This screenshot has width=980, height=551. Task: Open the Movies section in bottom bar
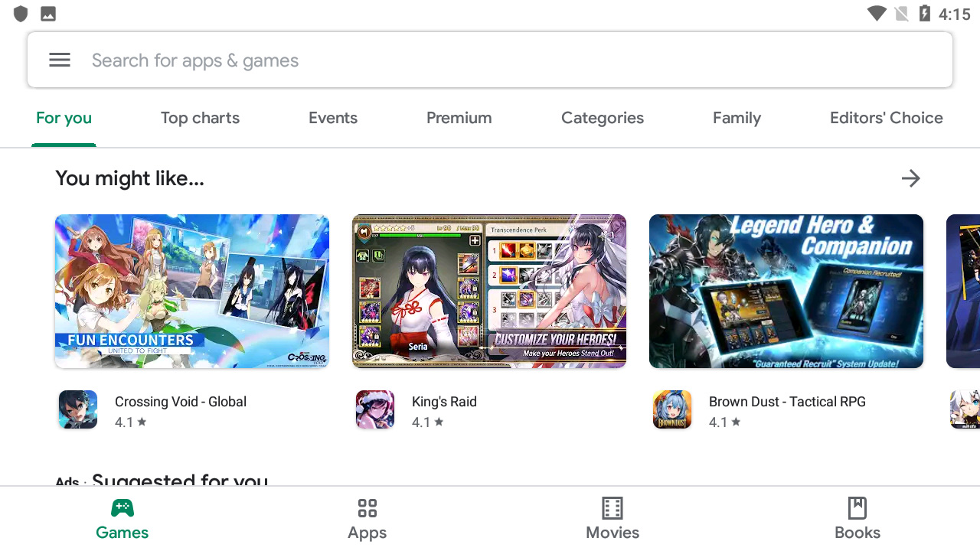coord(612,519)
